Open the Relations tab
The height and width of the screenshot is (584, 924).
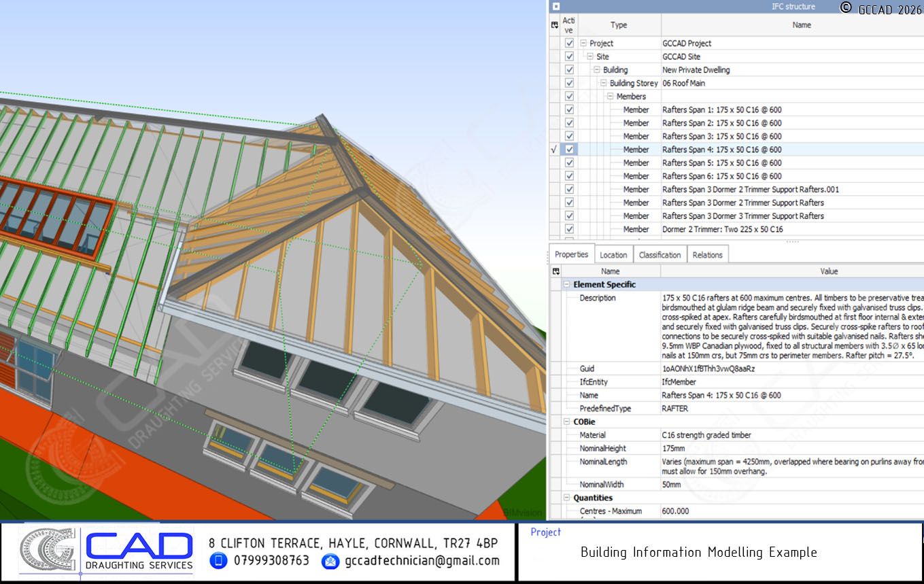click(707, 255)
